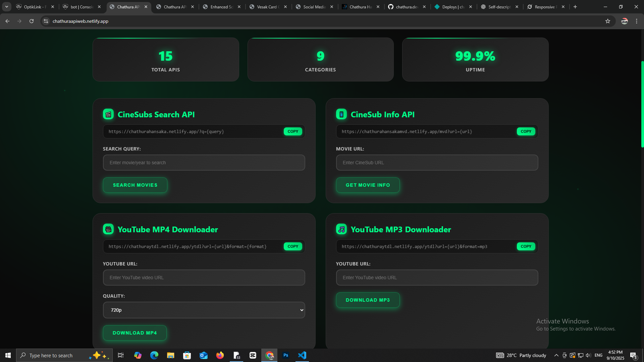Click the music note icon beside YouTube MP3 Downloader
This screenshot has height=362, width=644.
[x=341, y=229]
